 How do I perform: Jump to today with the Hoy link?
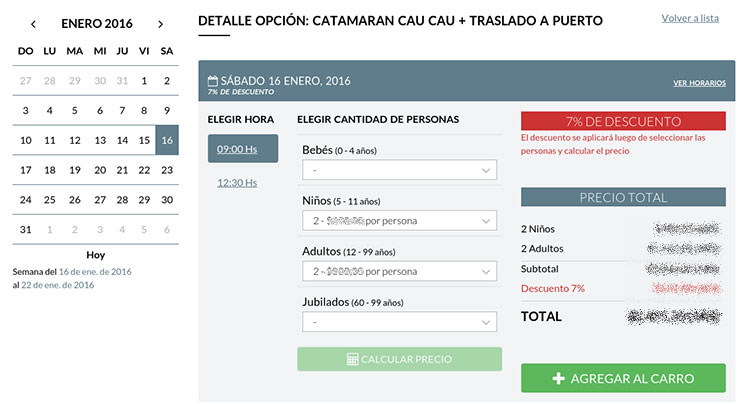coord(96,255)
